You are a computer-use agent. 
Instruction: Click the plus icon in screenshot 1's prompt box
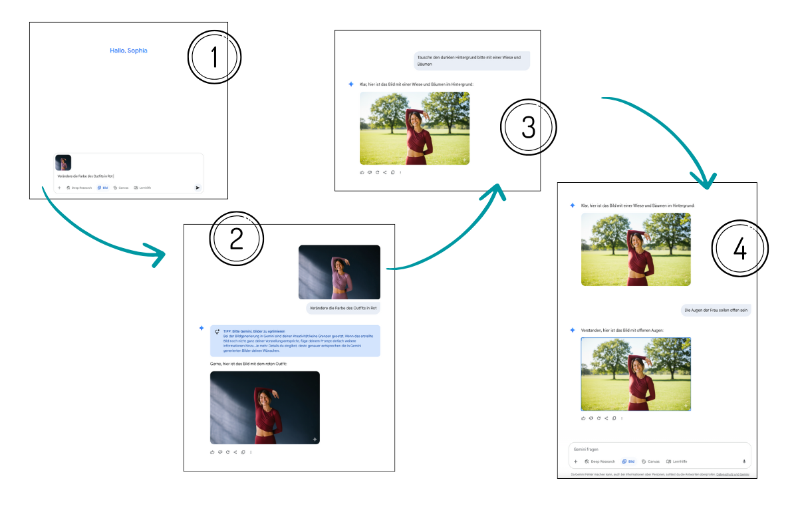click(59, 188)
